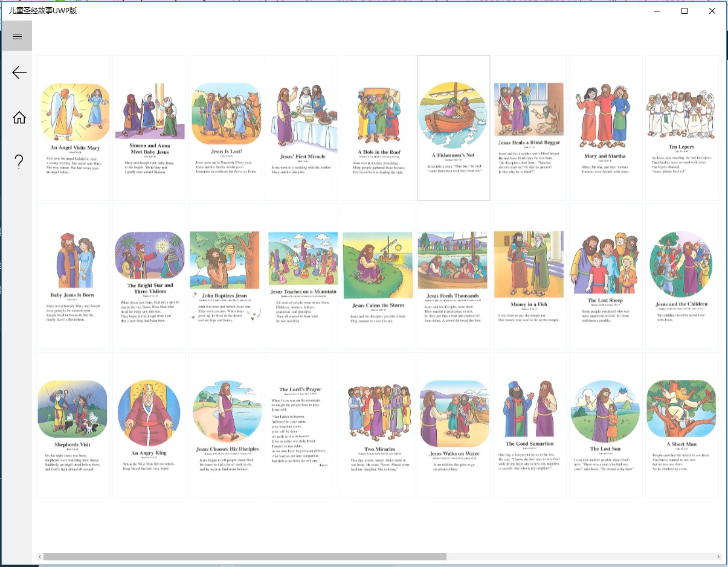Open 'An Angry King' story
728x567 pixels.
(149, 425)
